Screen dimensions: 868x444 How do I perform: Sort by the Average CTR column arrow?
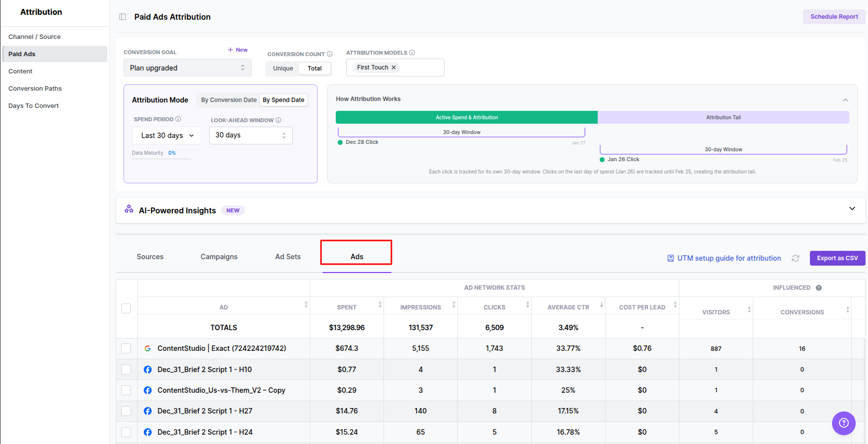tap(601, 305)
